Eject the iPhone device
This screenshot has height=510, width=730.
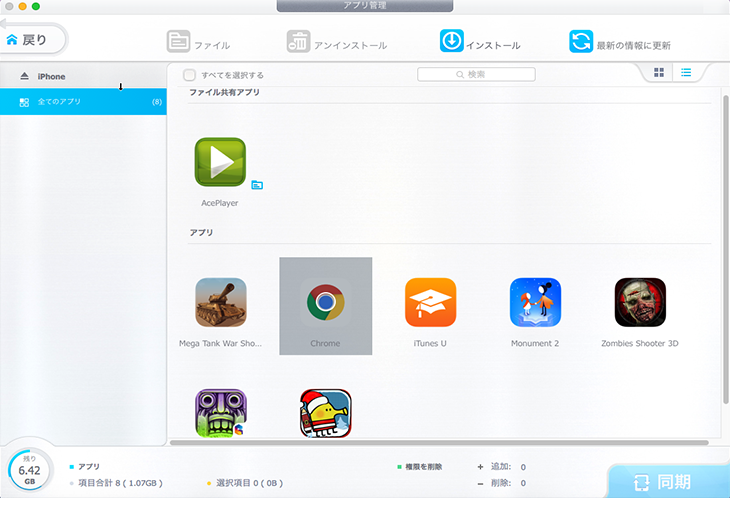[25, 76]
